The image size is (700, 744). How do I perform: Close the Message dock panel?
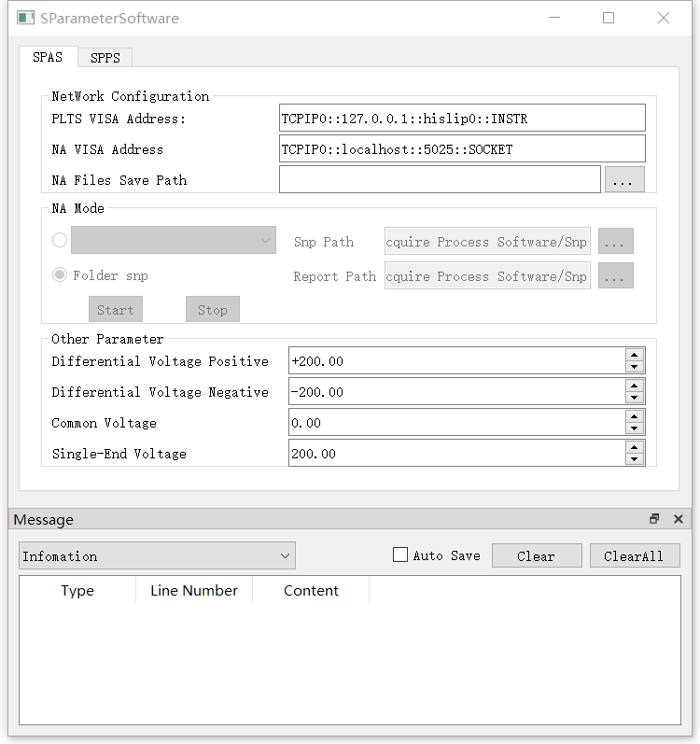pyautogui.click(x=679, y=519)
